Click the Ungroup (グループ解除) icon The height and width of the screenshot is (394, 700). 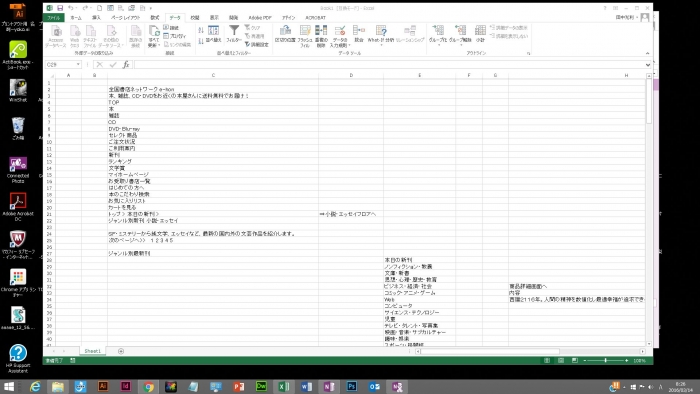[x=460, y=31]
